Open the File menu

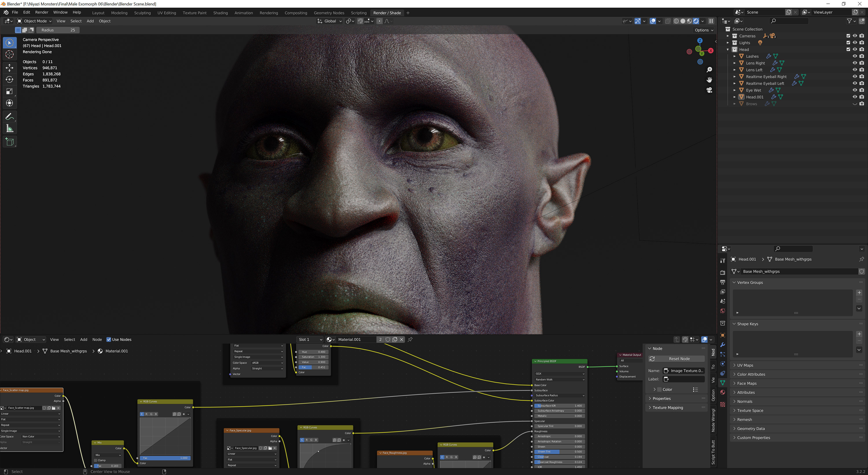coord(15,12)
